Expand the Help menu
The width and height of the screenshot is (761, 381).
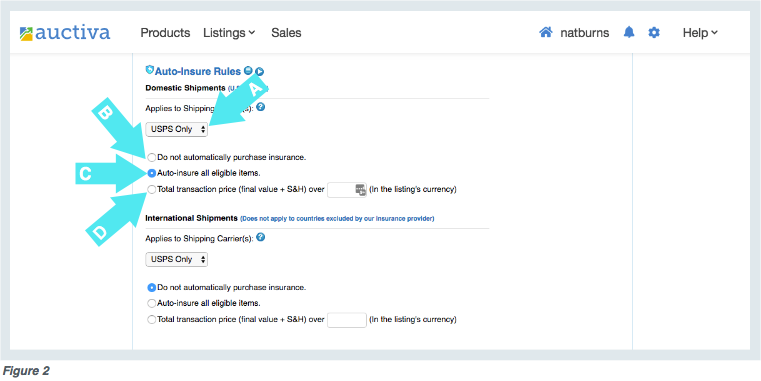click(x=700, y=33)
